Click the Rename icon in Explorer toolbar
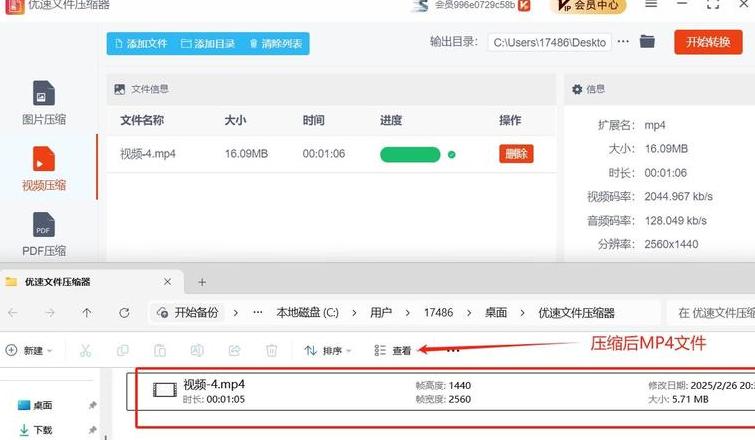 click(197, 350)
